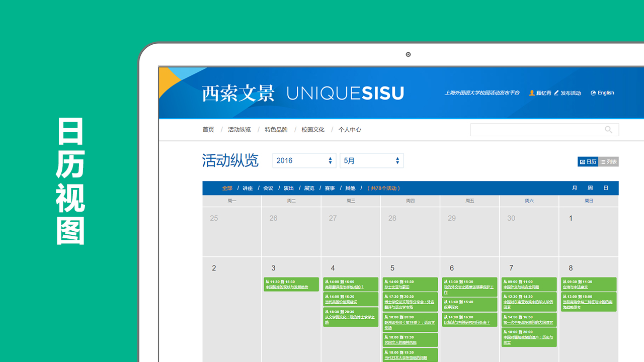
Task: Go to 首页 in navigation
Action: pyautogui.click(x=208, y=130)
